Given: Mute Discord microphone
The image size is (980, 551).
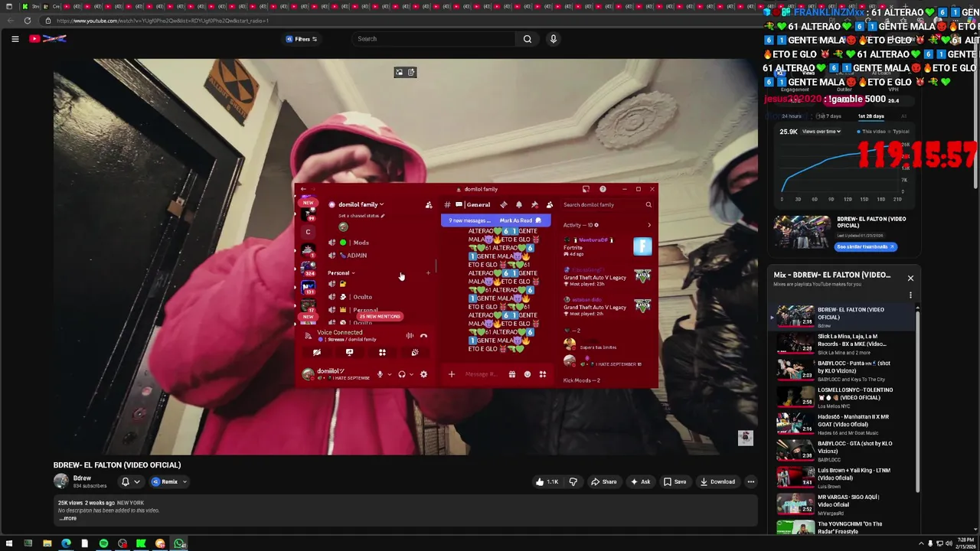Looking at the screenshot, I should point(379,374).
